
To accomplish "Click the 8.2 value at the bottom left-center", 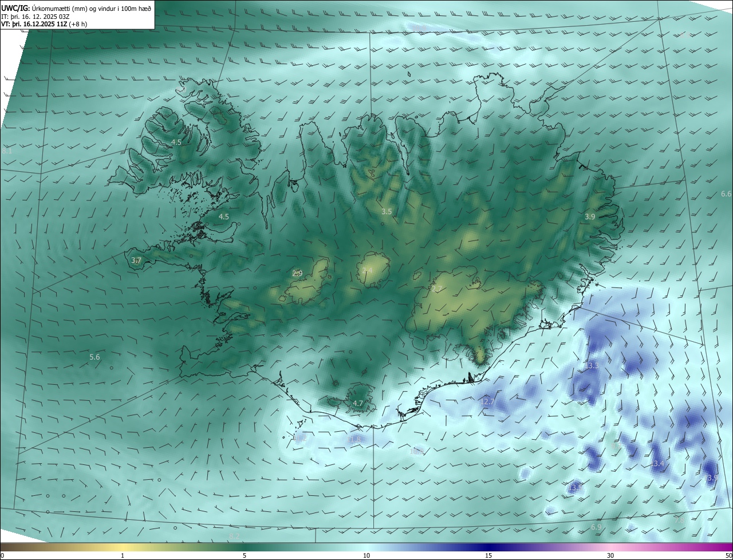I will pyautogui.click(x=234, y=536).
